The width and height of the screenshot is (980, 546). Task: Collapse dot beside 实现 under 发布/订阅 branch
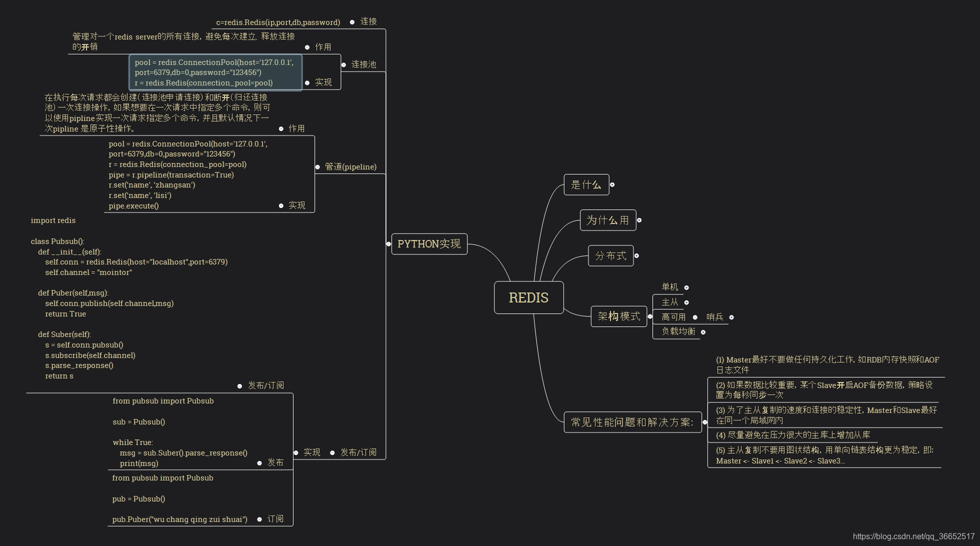point(295,452)
